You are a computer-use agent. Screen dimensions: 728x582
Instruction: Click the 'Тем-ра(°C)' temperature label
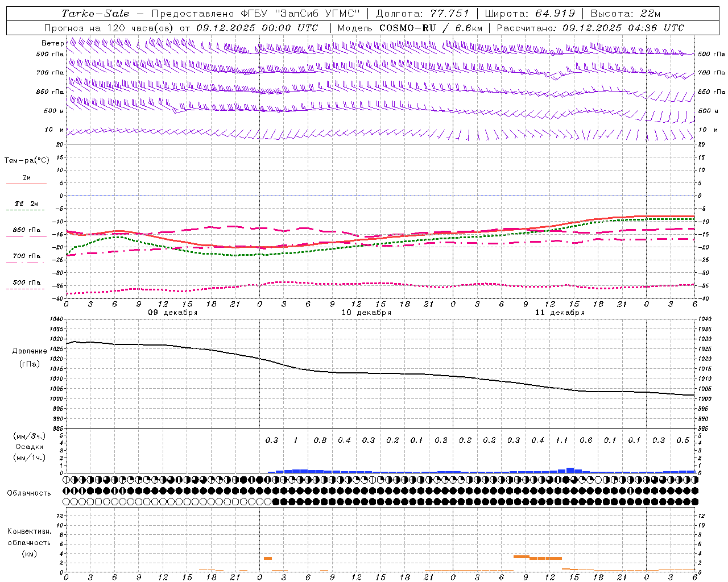tap(27, 161)
